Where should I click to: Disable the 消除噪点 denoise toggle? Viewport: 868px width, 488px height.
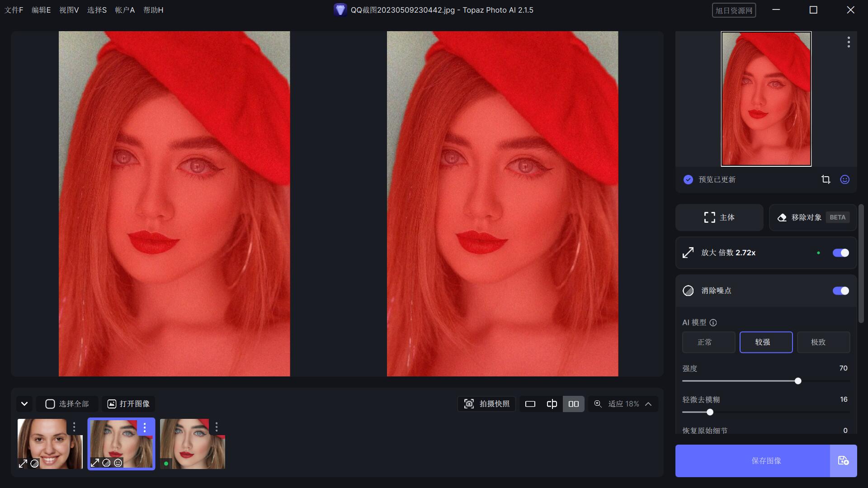point(840,291)
